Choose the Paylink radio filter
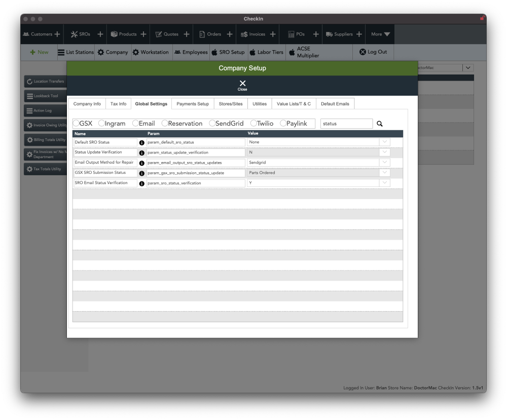Viewport: 507px width, 420px height. tap(283, 123)
